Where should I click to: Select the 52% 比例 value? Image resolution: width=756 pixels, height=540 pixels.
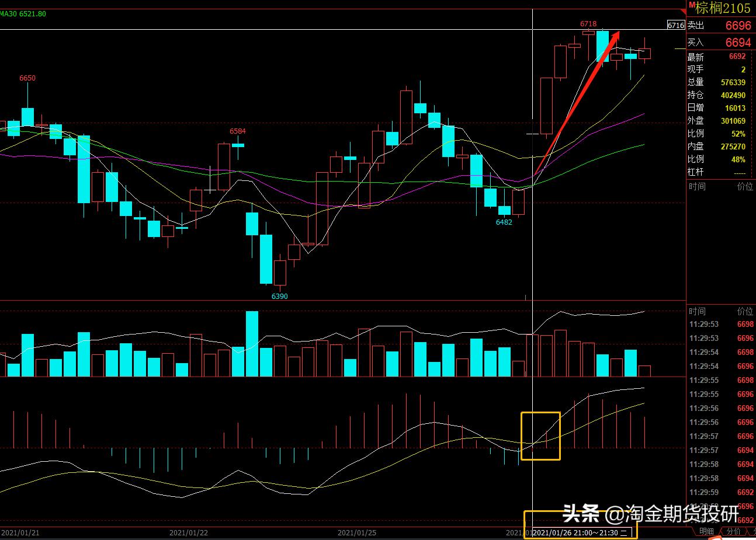(738, 134)
